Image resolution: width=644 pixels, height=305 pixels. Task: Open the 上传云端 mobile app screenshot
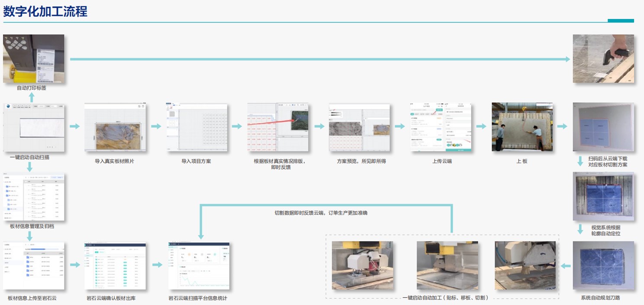(x=441, y=127)
